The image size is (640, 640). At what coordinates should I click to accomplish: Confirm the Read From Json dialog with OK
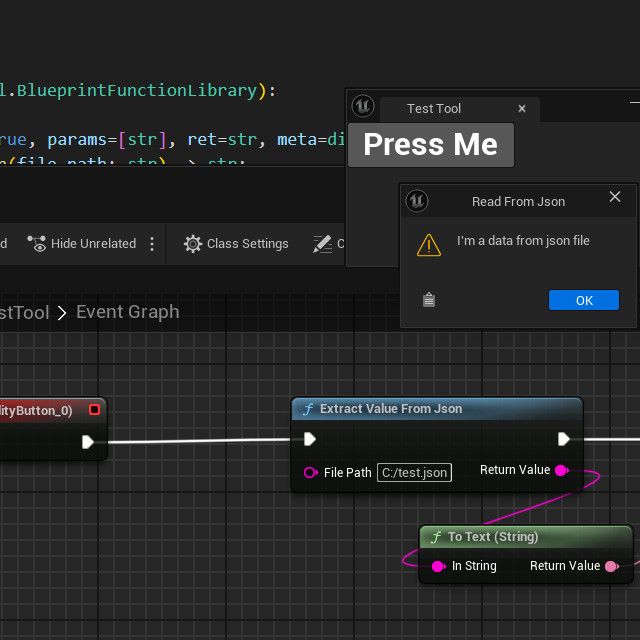[x=584, y=300]
